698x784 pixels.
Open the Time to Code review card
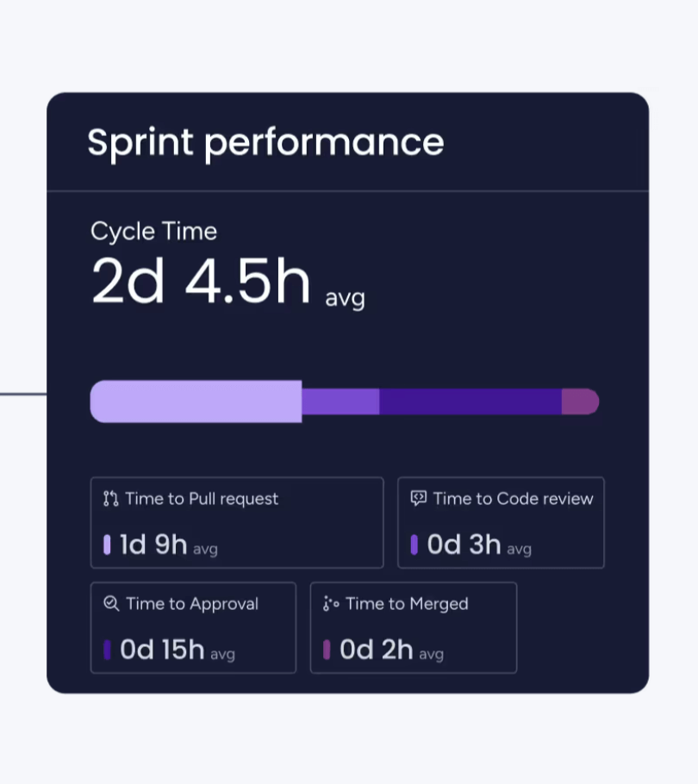(x=501, y=523)
